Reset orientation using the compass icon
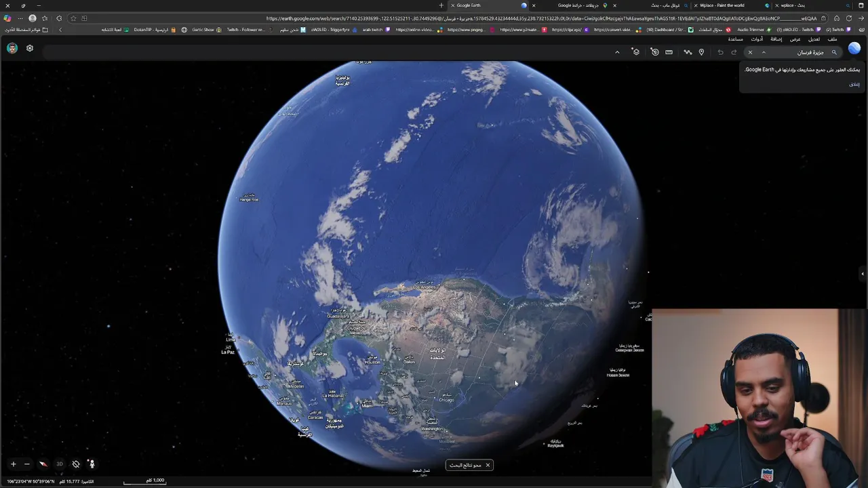The height and width of the screenshot is (488, 868). tap(43, 464)
